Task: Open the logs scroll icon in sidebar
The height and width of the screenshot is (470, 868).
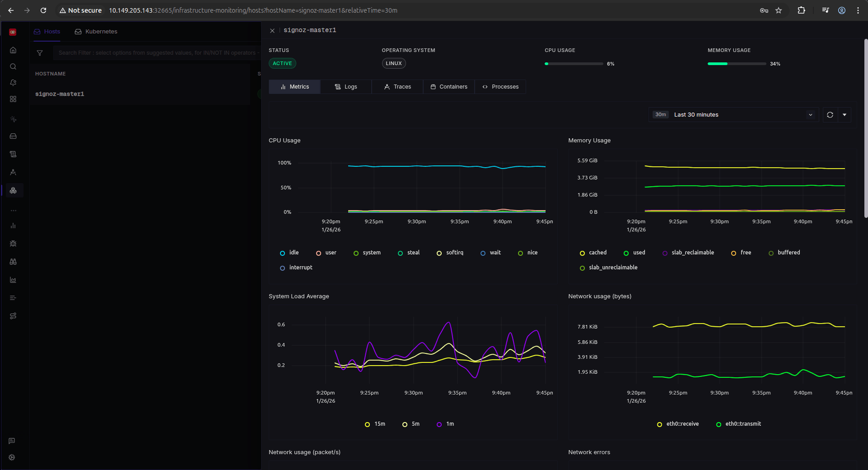Action: click(13, 154)
